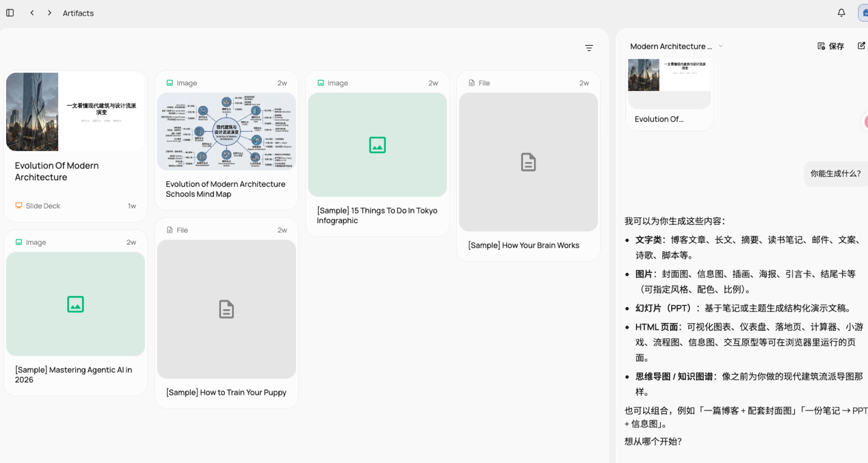Open notifications bell icon

click(841, 13)
